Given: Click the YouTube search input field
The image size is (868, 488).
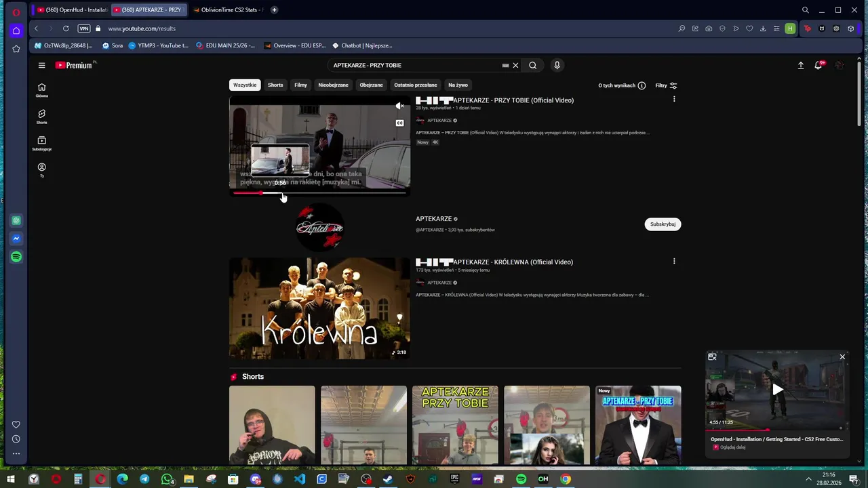Looking at the screenshot, I should (x=415, y=65).
